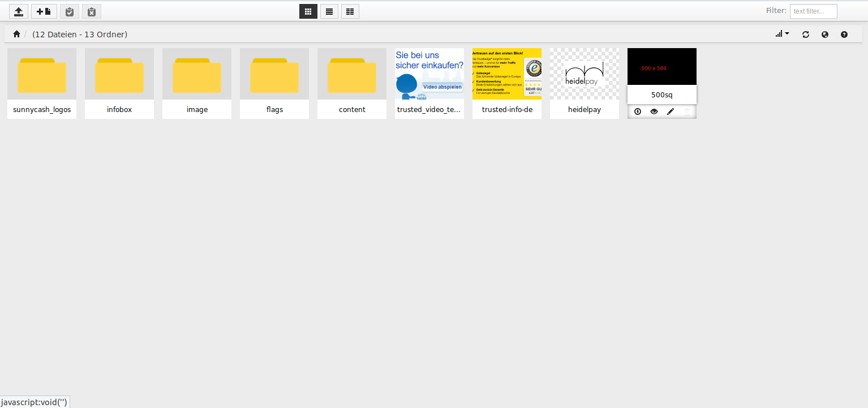868x408 pixels.
Task: Click the help icon
Action: coord(844,34)
